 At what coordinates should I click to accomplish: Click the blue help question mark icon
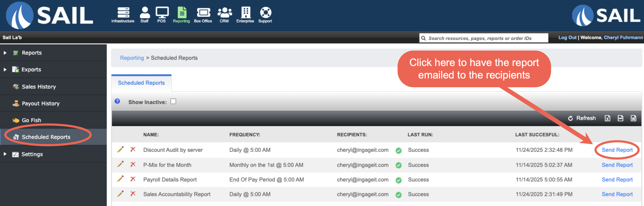[117, 101]
